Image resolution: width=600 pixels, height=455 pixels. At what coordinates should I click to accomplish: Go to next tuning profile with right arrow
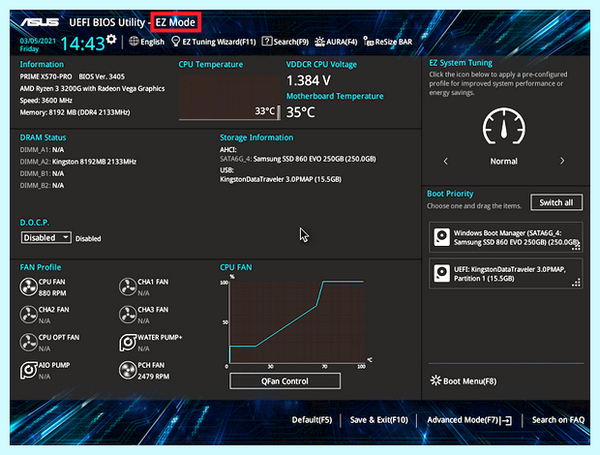(x=562, y=161)
